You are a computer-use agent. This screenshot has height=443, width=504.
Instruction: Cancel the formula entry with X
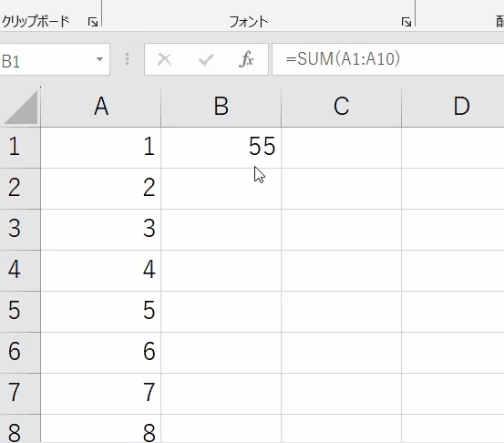[165, 59]
